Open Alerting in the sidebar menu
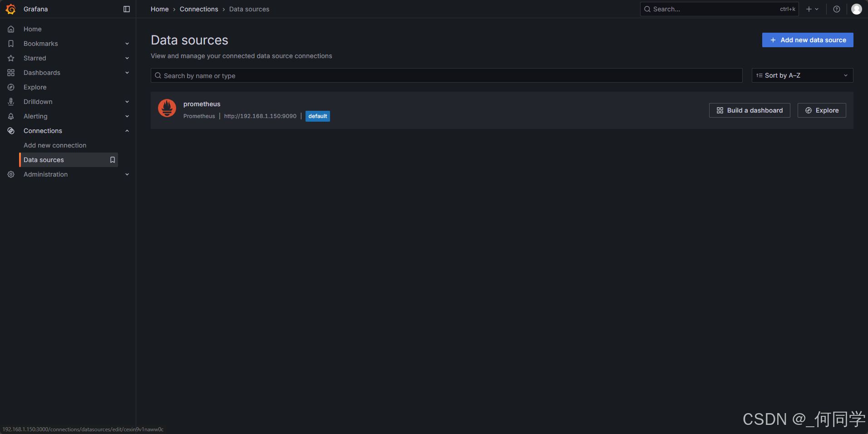868x434 pixels. (x=35, y=116)
